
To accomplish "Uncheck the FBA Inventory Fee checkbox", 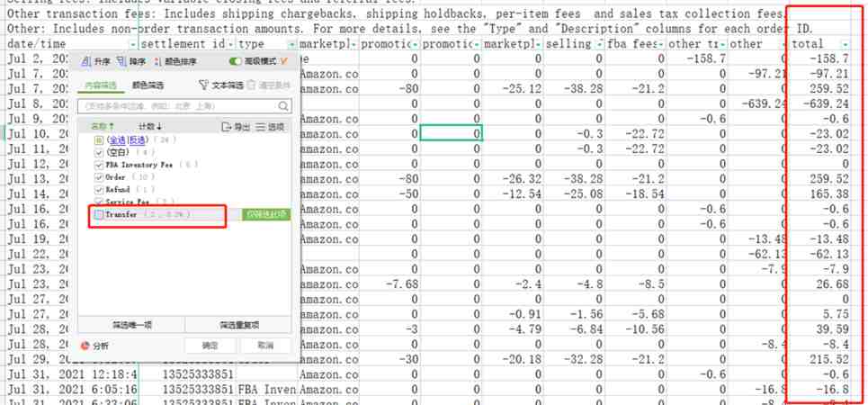I will click(99, 165).
